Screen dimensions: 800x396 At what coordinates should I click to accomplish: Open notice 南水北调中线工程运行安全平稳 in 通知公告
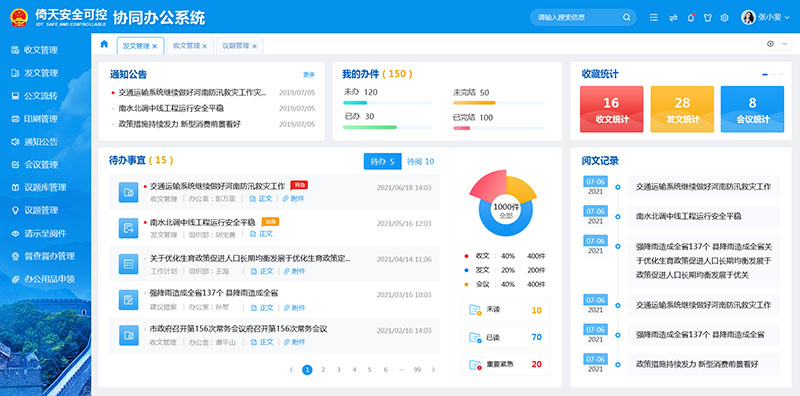click(171, 108)
